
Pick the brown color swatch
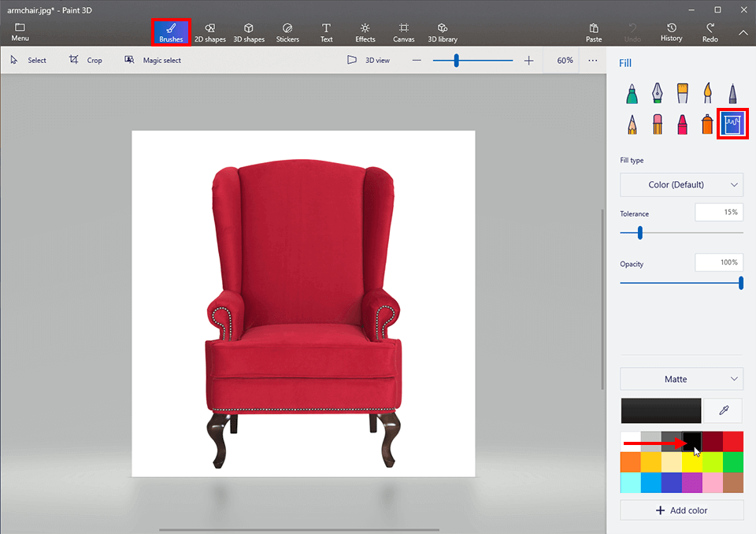tap(733, 482)
